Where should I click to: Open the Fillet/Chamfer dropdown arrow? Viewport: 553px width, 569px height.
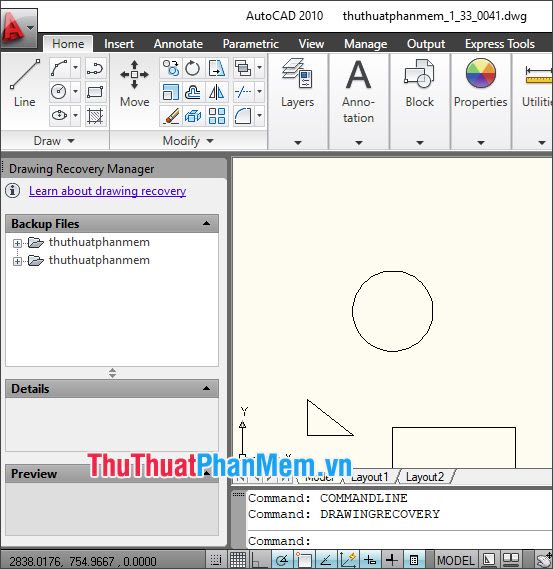click(259, 116)
